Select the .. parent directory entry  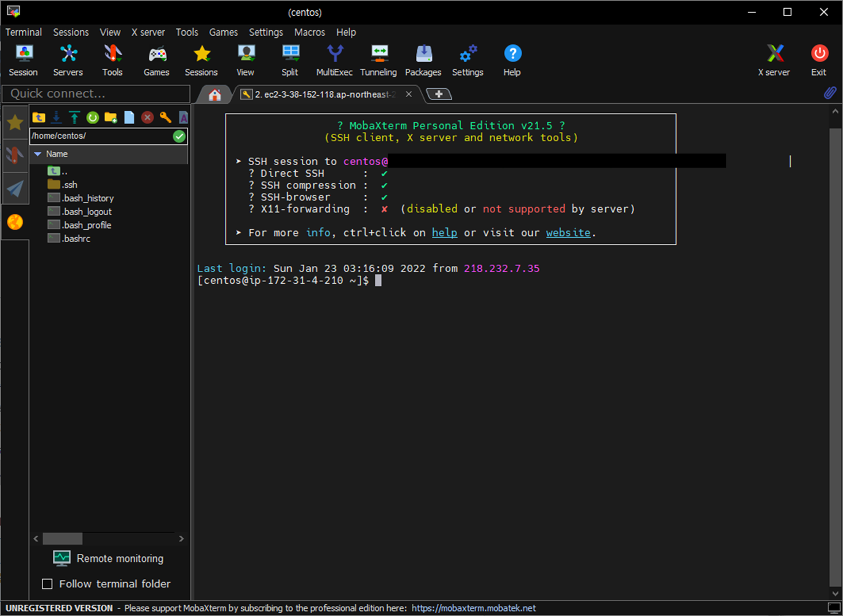[x=58, y=171]
